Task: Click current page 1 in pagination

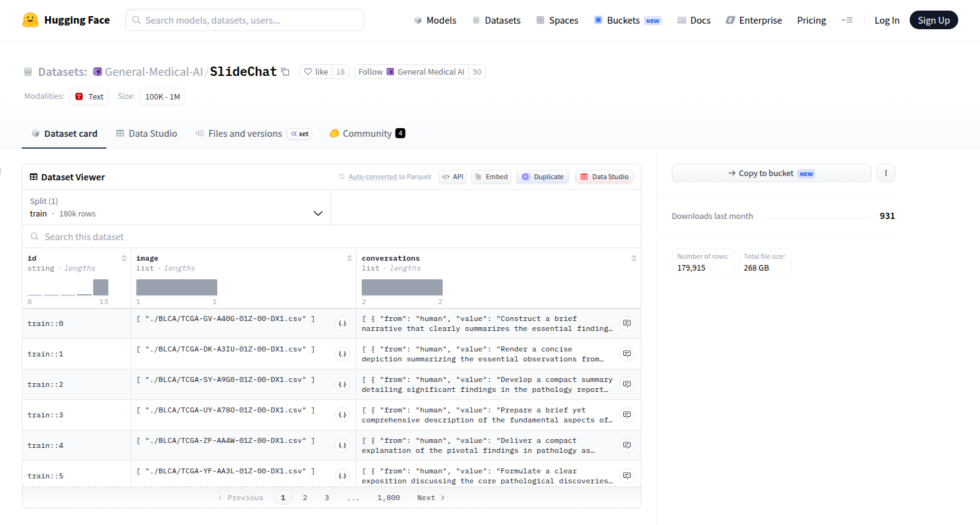Action: 283,498
